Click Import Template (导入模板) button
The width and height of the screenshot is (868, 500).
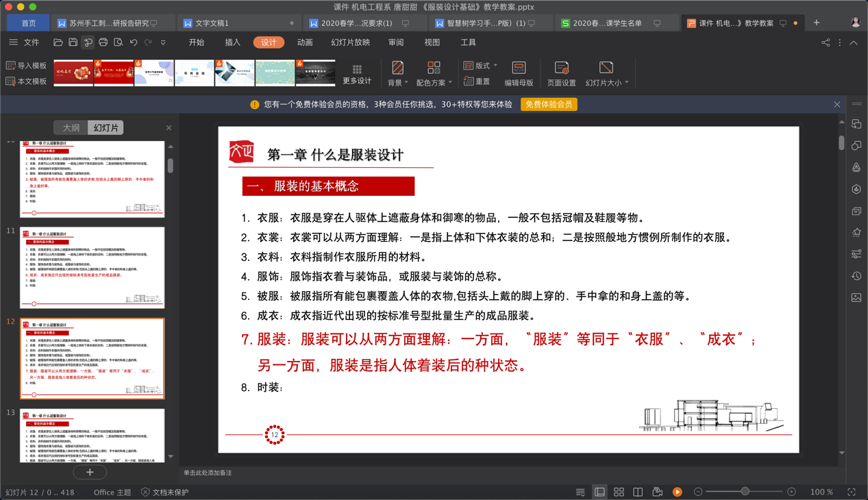[x=26, y=66]
